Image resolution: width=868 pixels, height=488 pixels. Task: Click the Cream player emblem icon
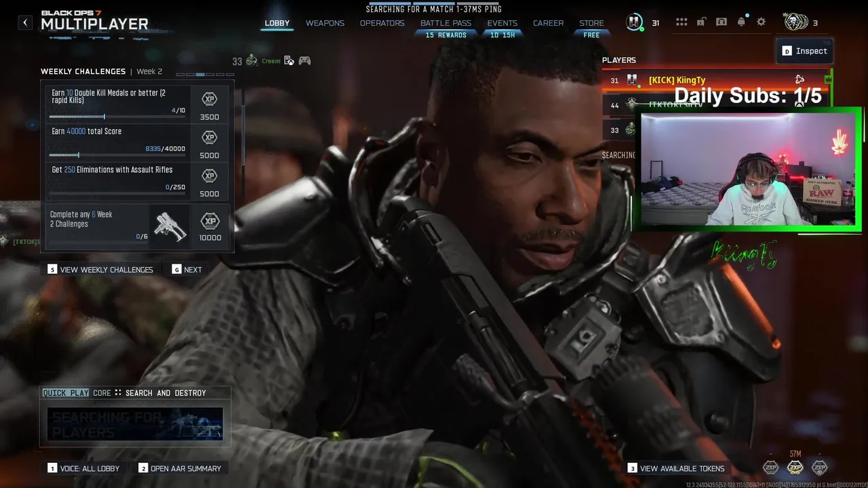click(x=252, y=60)
